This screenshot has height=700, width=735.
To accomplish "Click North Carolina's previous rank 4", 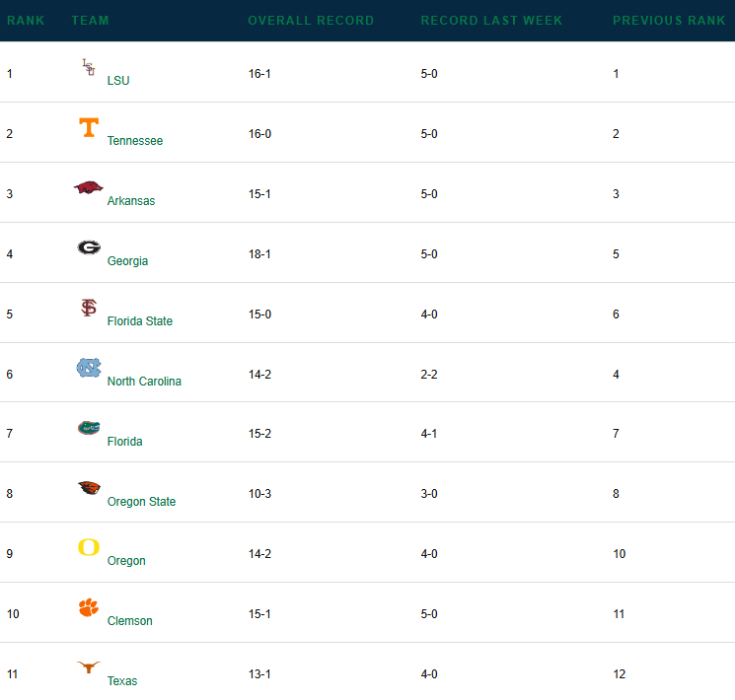I will coord(616,375).
